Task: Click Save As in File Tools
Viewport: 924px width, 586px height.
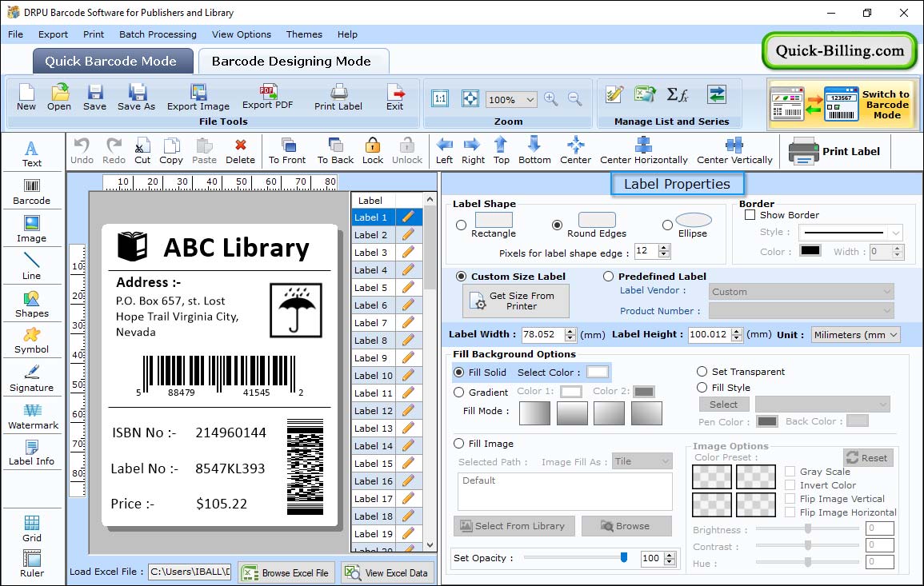Action: (x=137, y=98)
